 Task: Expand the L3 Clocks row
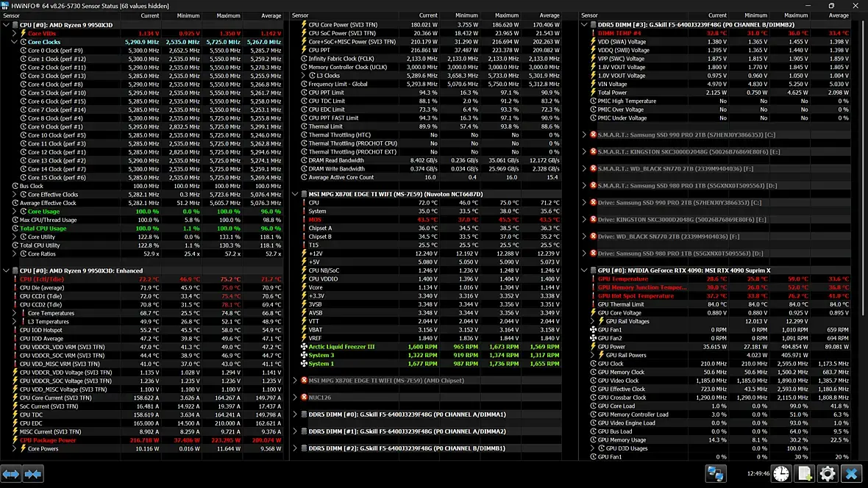click(303, 75)
